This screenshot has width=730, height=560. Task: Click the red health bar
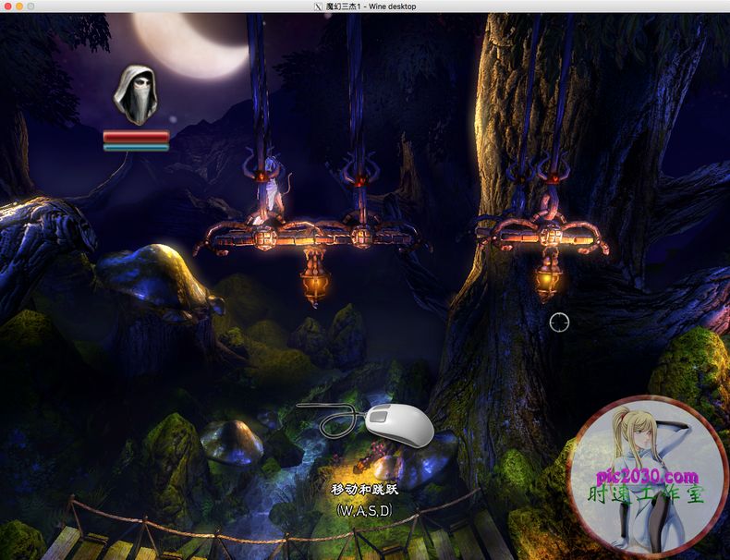click(136, 137)
